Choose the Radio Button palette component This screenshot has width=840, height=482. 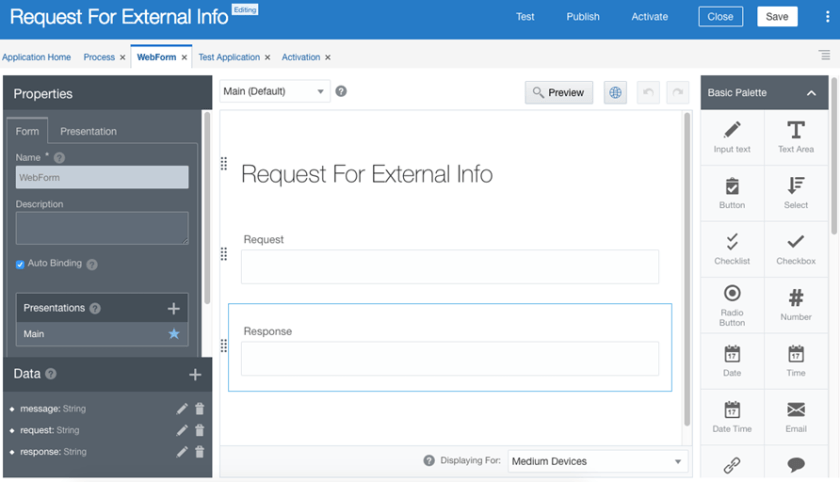coord(732,303)
